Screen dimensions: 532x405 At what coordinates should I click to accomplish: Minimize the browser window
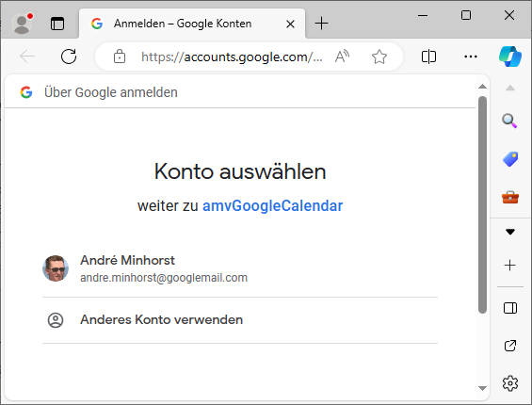click(x=423, y=15)
